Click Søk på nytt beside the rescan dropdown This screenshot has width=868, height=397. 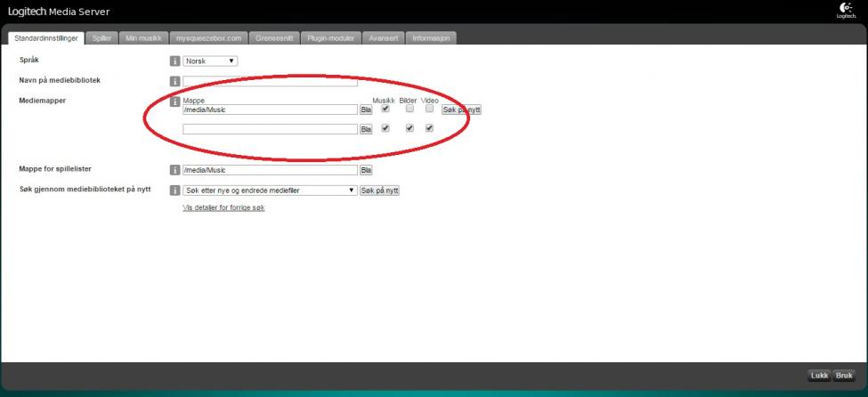coord(379,190)
